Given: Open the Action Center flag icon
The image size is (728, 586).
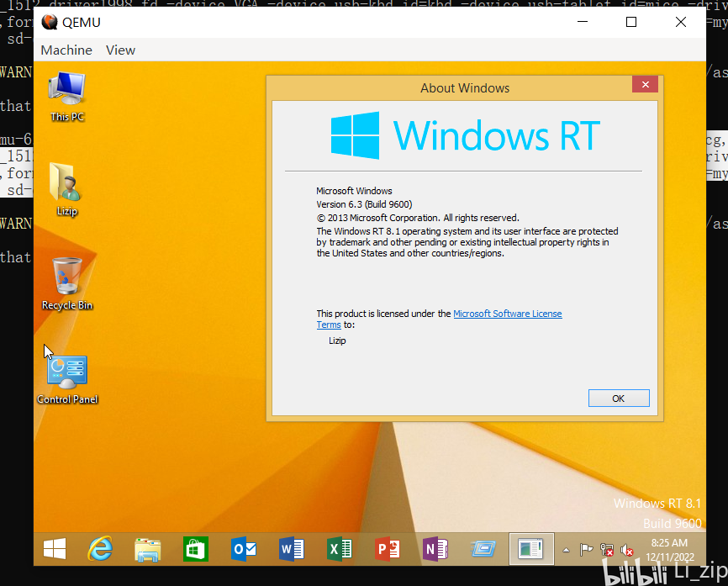Looking at the screenshot, I should [x=586, y=550].
